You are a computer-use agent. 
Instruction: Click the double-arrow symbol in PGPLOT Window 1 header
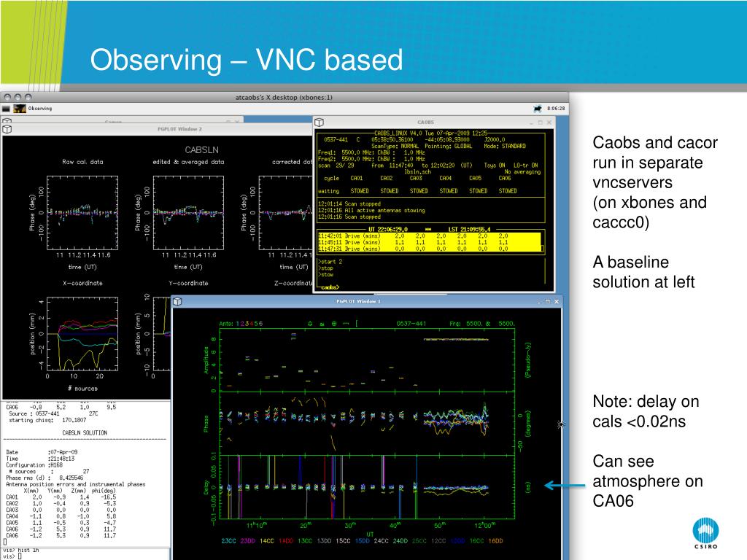coord(346,324)
